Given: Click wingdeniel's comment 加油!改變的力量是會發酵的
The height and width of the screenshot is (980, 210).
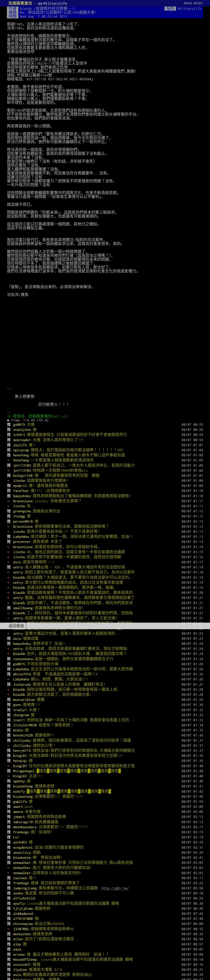Looking at the screenshot, I should click(105, 847).
